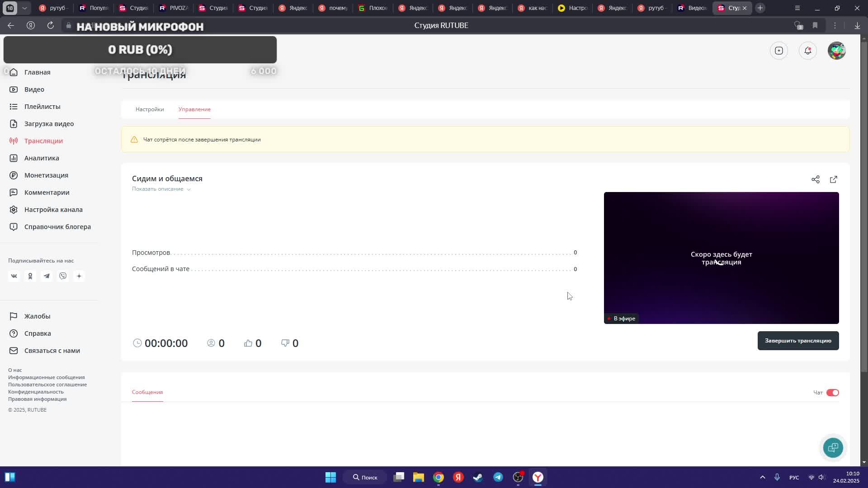Switch to the Настройки tab
The height and width of the screenshot is (488, 868).
[x=150, y=109]
